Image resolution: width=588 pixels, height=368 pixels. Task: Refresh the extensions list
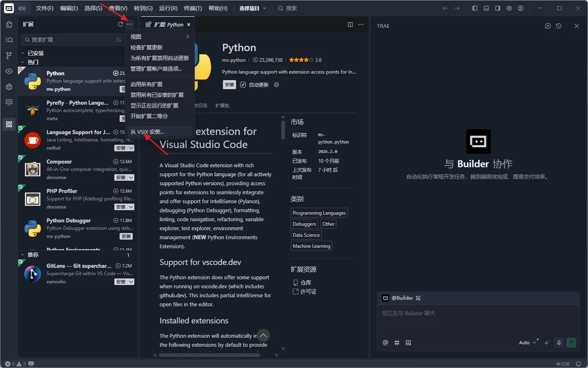pos(120,24)
